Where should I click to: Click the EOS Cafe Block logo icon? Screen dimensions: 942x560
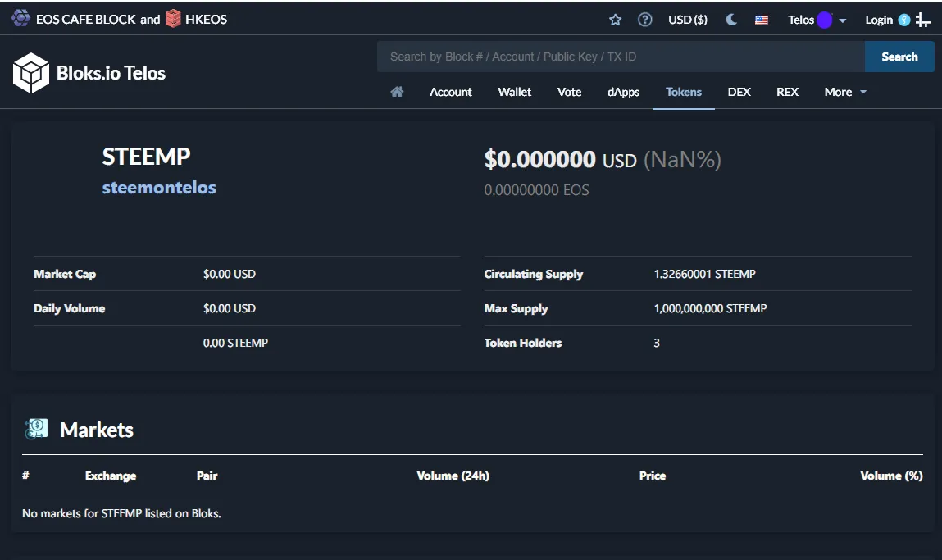coord(20,18)
